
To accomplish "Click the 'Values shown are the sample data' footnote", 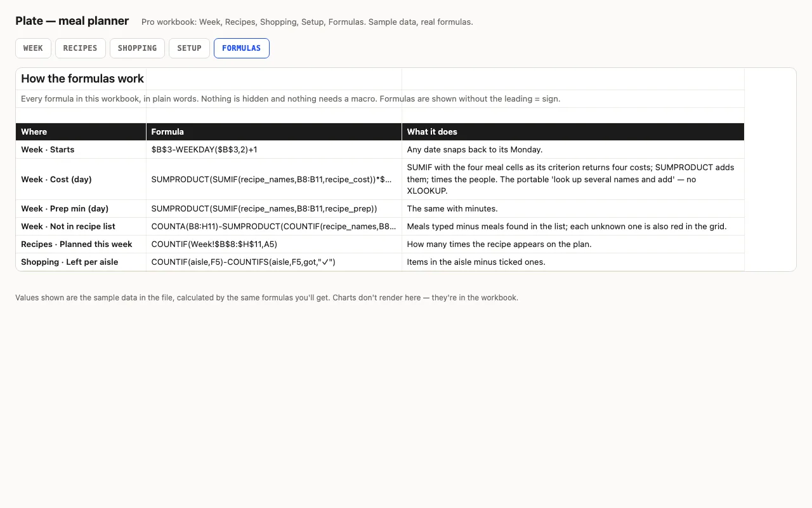I will coord(266,298).
